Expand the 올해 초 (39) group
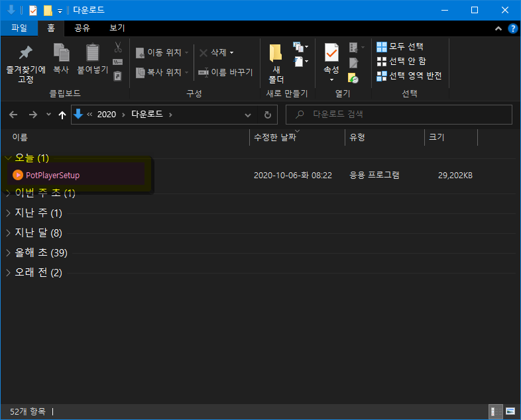 click(x=9, y=253)
